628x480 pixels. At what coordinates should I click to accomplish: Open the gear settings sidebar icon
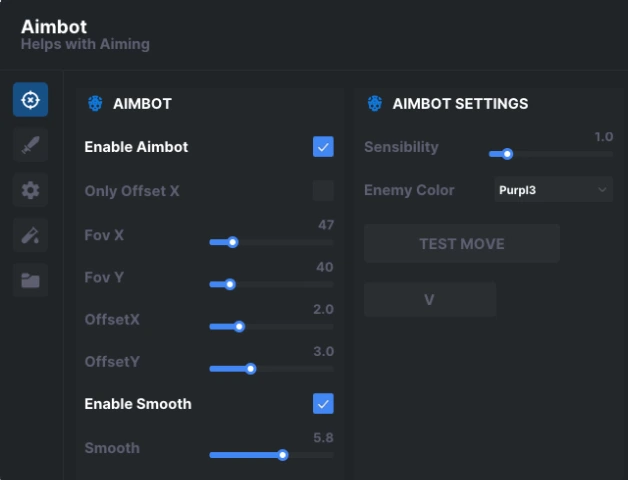coord(30,190)
